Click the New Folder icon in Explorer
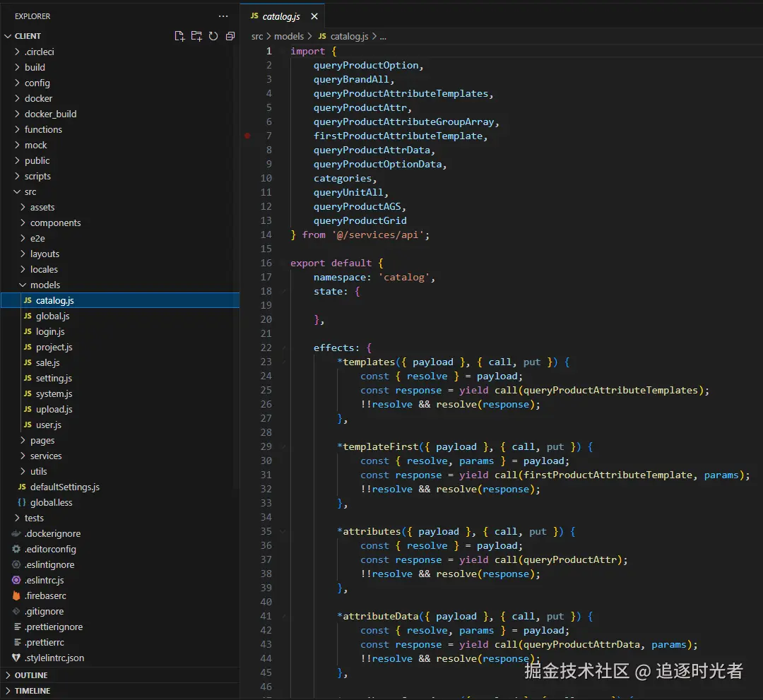This screenshot has width=763, height=700. coord(196,36)
